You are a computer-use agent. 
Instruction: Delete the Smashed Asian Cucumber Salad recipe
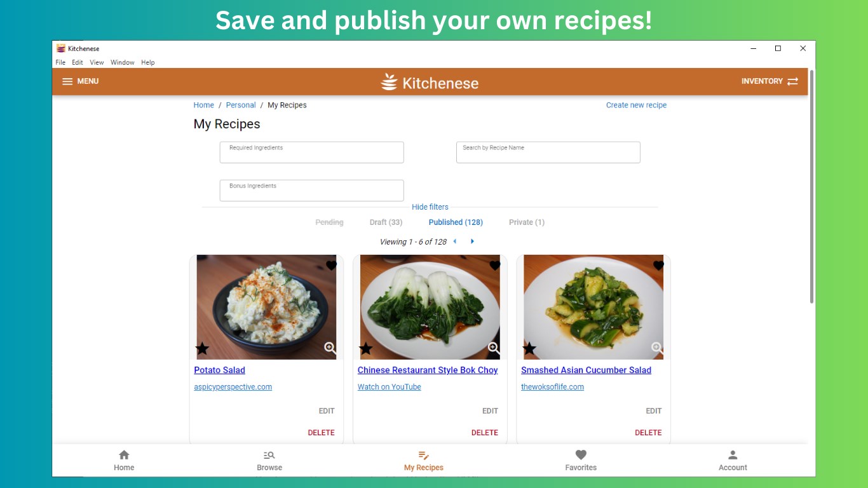pos(648,433)
